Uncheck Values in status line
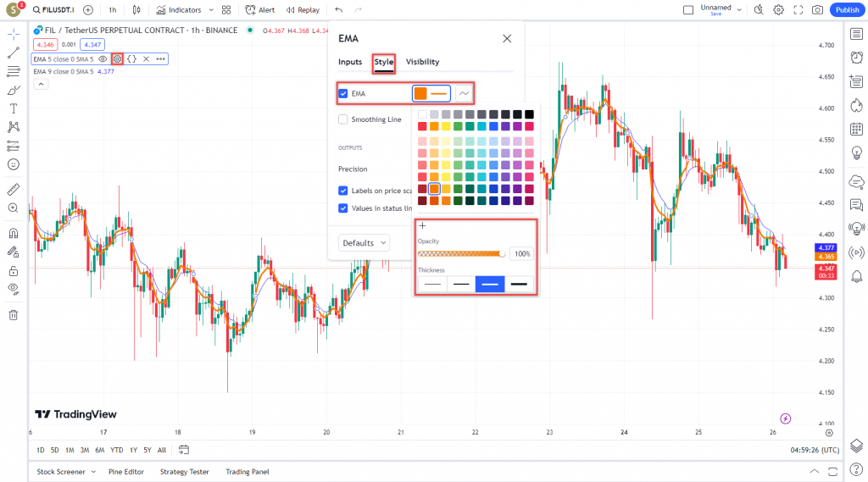The width and height of the screenshot is (868, 482). pyautogui.click(x=343, y=208)
